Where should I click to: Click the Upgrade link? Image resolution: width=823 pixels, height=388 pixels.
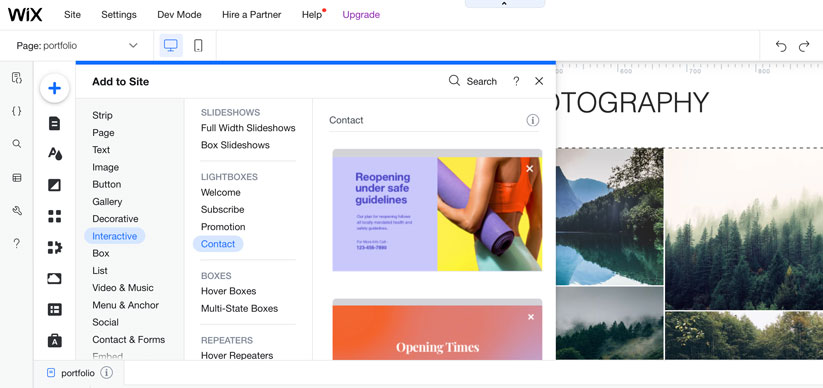[x=361, y=15]
